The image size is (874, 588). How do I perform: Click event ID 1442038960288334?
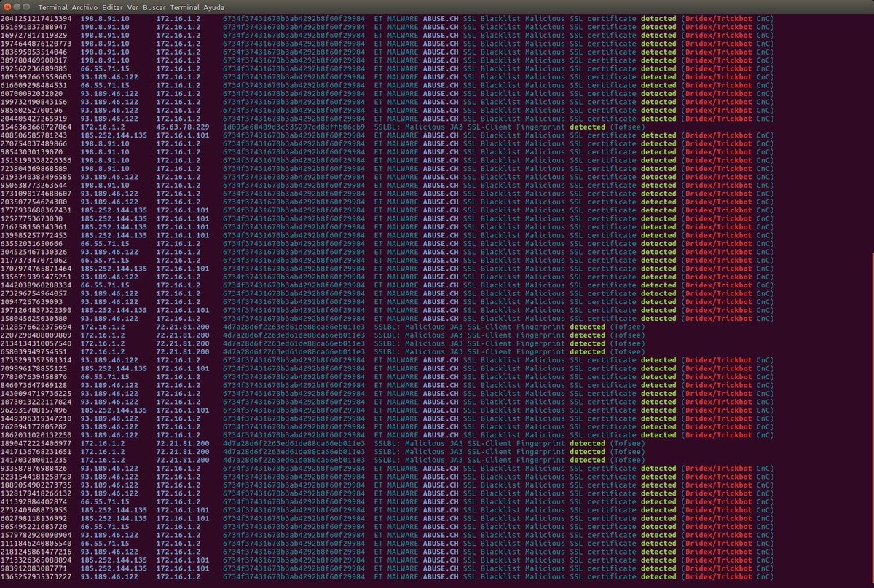click(x=36, y=285)
